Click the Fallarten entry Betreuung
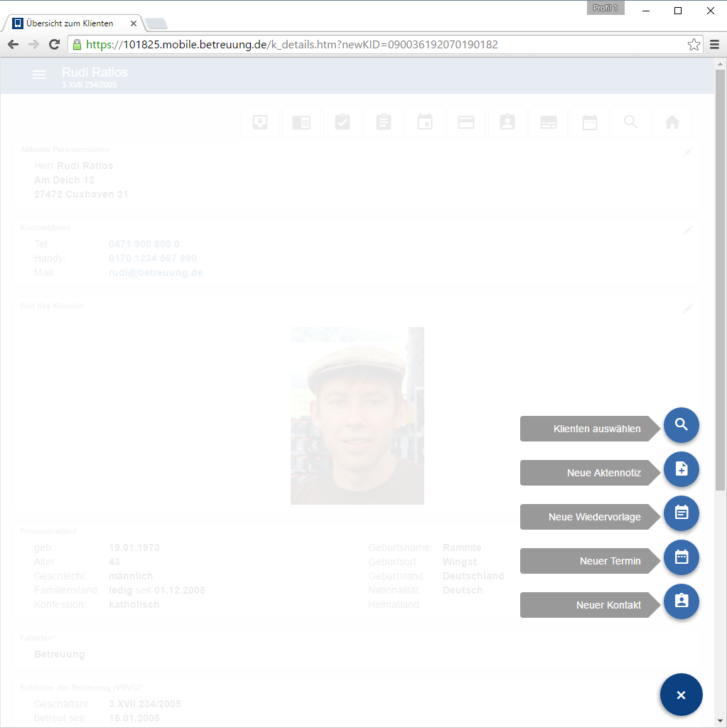The height and width of the screenshot is (728, 727). tap(60, 655)
